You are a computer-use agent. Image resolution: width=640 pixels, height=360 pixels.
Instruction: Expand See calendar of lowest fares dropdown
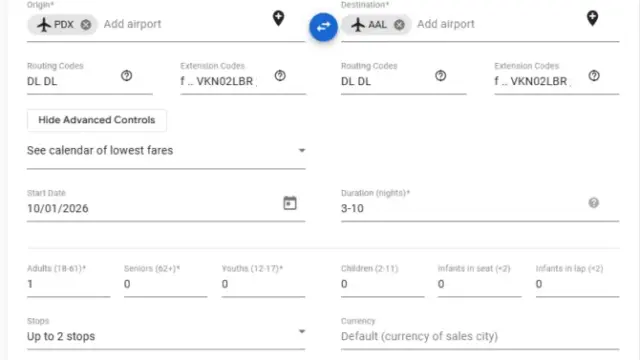(166, 151)
